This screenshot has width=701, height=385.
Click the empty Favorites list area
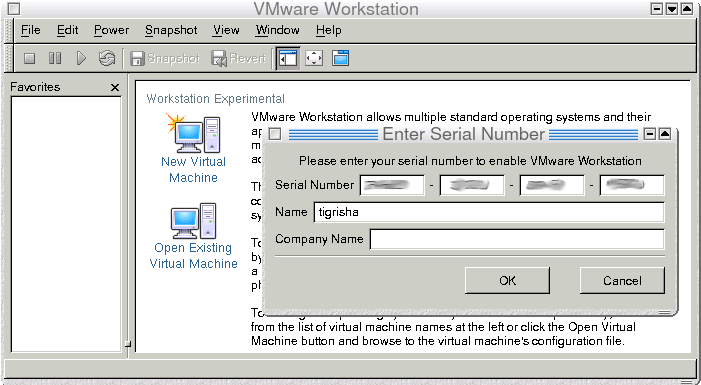tap(66, 224)
